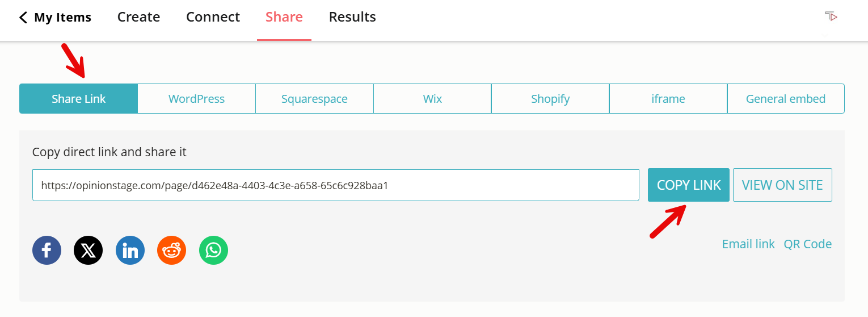This screenshot has width=868, height=317.
Task: Switch to the iframe tab
Action: (668, 99)
